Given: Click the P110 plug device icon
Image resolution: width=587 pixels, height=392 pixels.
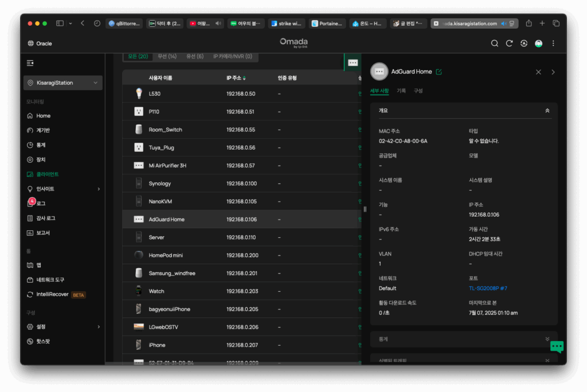Looking at the screenshot, I should pyautogui.click(x=139, y=112).
